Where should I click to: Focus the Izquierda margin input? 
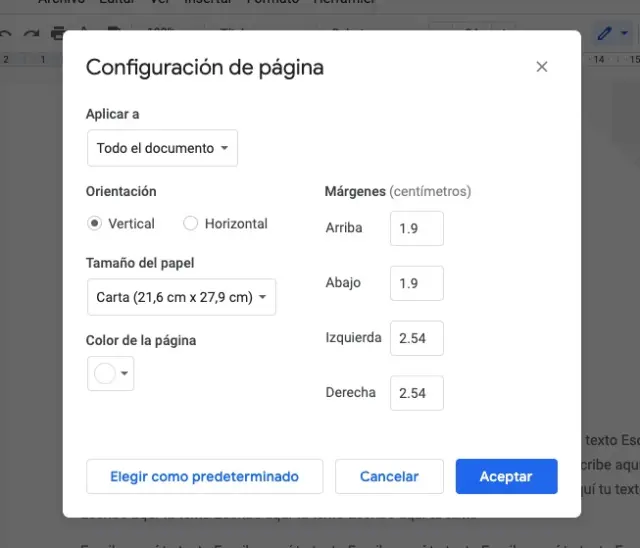[x=416, y=339]
